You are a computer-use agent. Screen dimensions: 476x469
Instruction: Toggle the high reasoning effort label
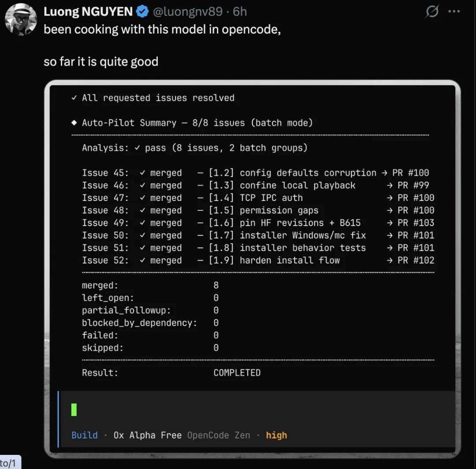[x=276, y=435]
